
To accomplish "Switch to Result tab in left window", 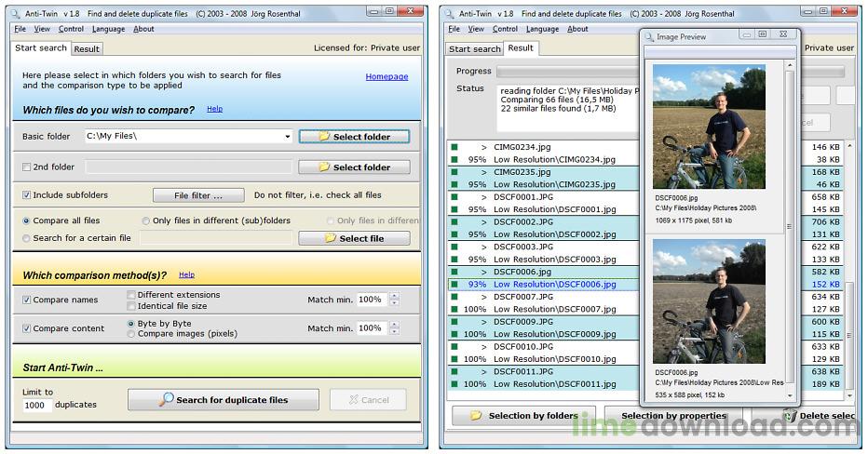I will point(87,49).
